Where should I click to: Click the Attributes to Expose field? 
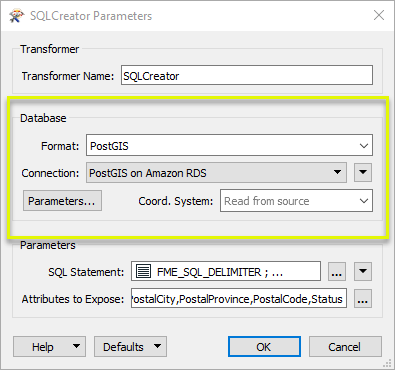(239, 298)
